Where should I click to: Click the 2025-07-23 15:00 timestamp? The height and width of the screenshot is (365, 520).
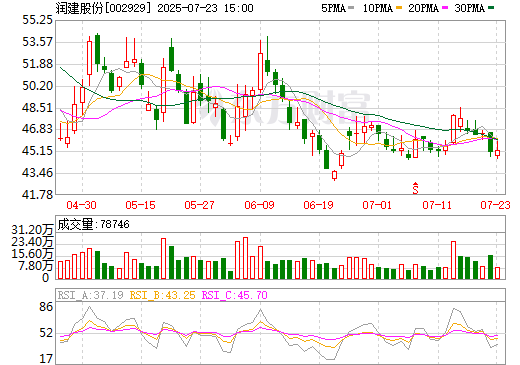click(x=205, y=8)
